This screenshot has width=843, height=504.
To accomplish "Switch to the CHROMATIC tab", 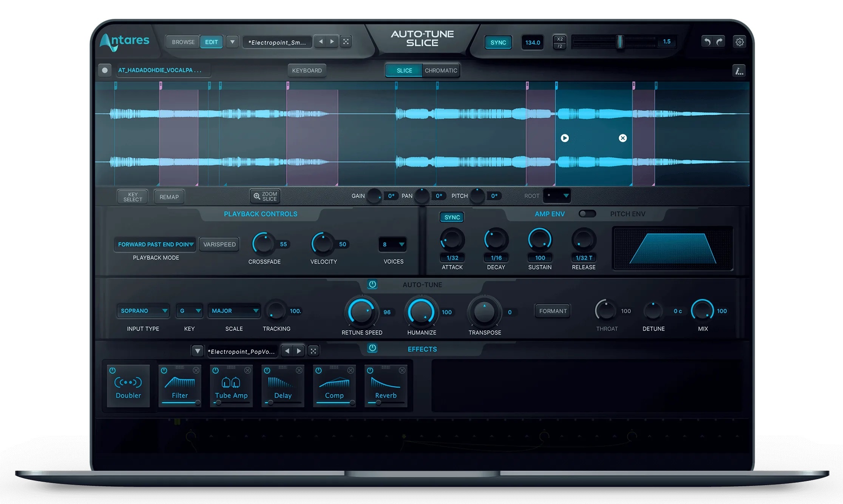I will coord(440,70).
